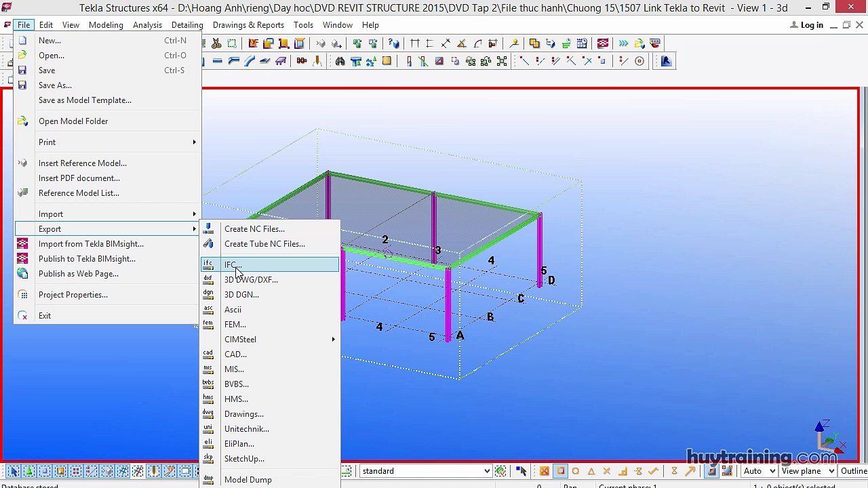Toggle the plain X intersection snap switch
This screenshot has height=488, width=868.
click(607, 471)
